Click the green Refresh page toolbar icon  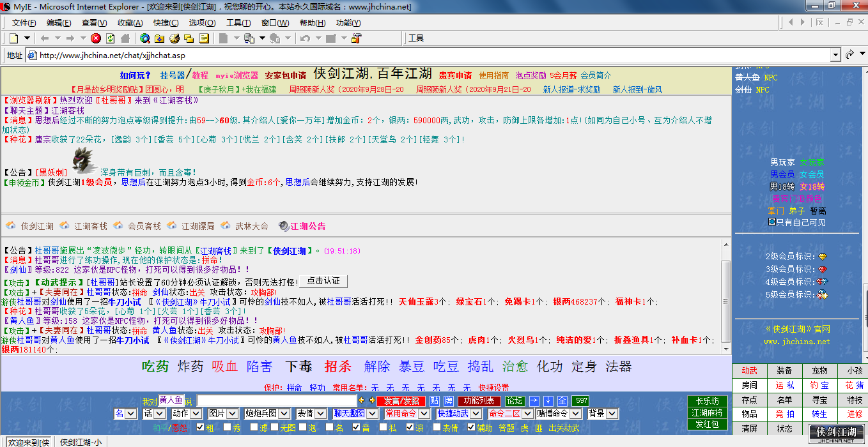(111, 38)
